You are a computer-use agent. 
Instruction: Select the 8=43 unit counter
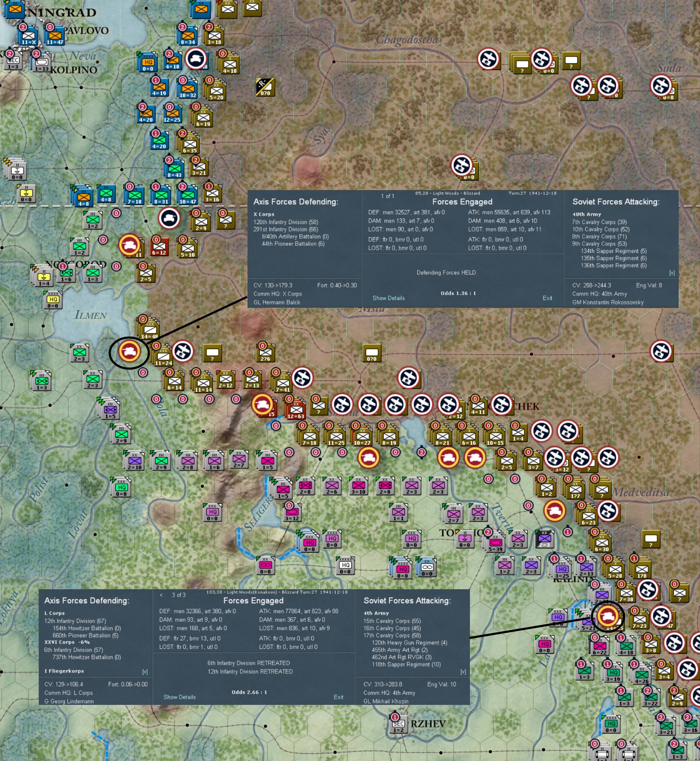click(174, 168)
